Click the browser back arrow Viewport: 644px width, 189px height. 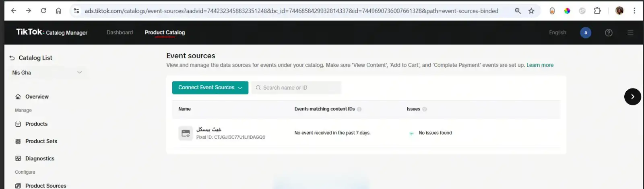point(14,11)
